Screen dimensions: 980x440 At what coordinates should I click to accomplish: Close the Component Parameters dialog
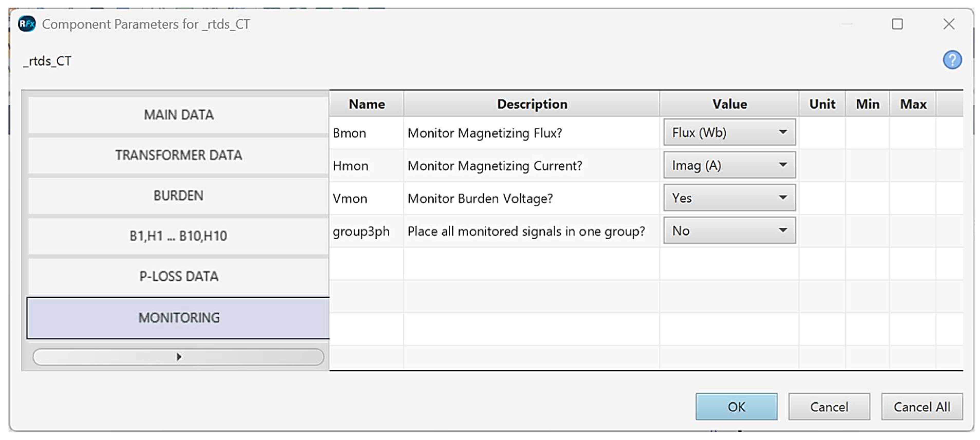pos(949,24)
